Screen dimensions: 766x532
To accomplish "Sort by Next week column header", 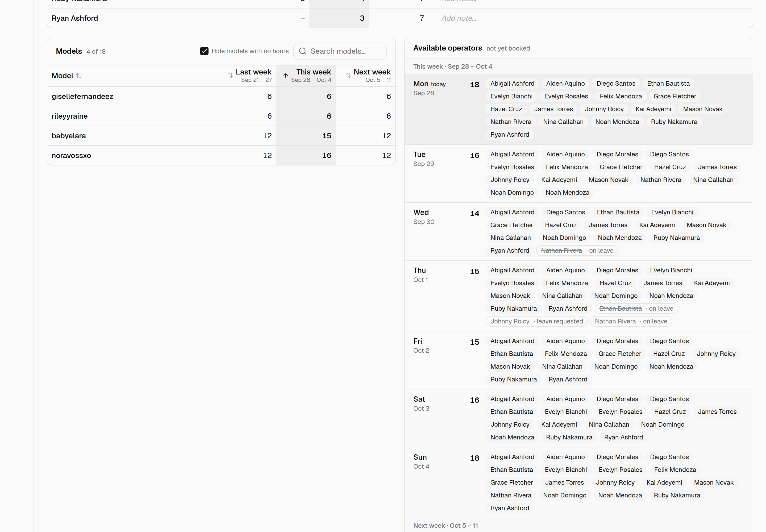I will (x=368, y=76).
